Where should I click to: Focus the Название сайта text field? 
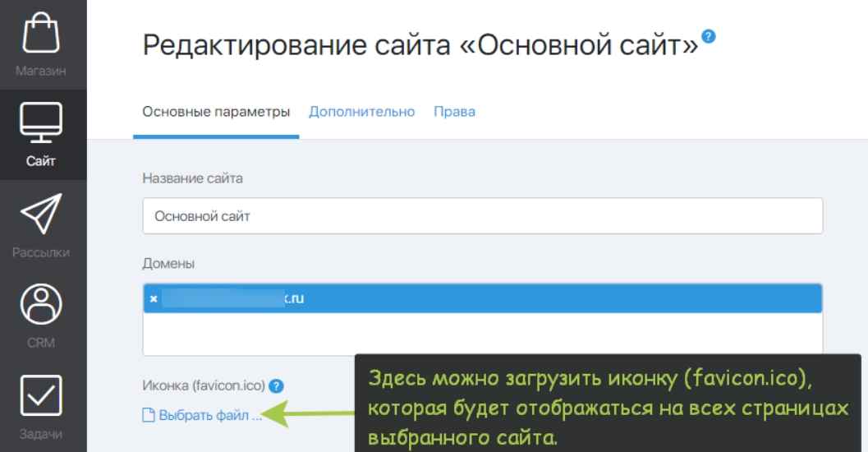click(482, 216)
